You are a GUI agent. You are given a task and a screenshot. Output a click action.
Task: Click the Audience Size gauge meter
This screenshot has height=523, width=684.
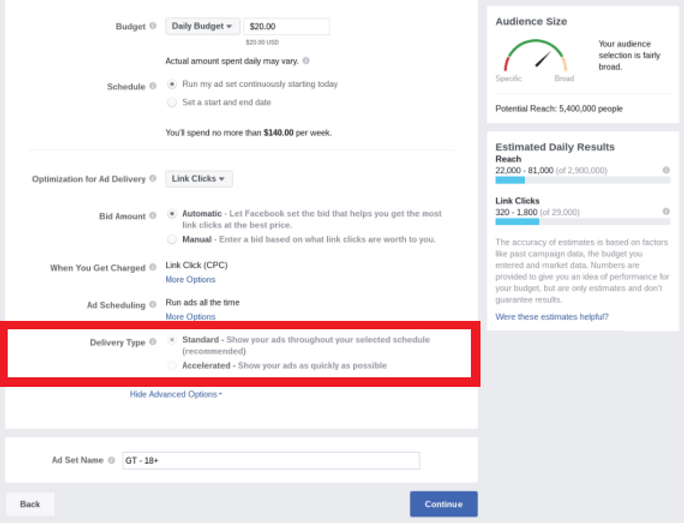535,56
